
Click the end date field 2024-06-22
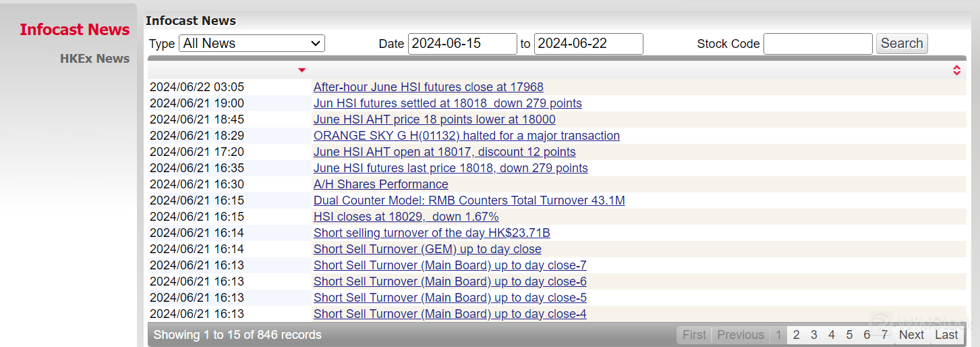click(588, 44)
